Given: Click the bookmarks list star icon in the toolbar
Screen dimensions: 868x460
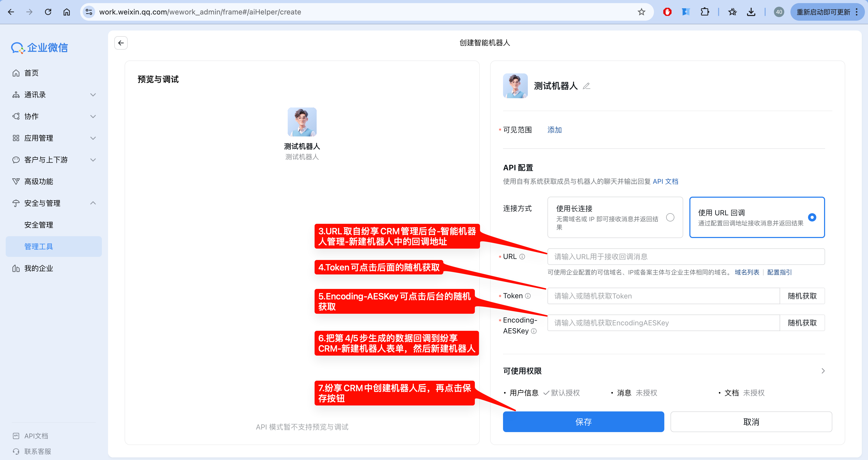Looking at the screenshot, I should point(732,12).
